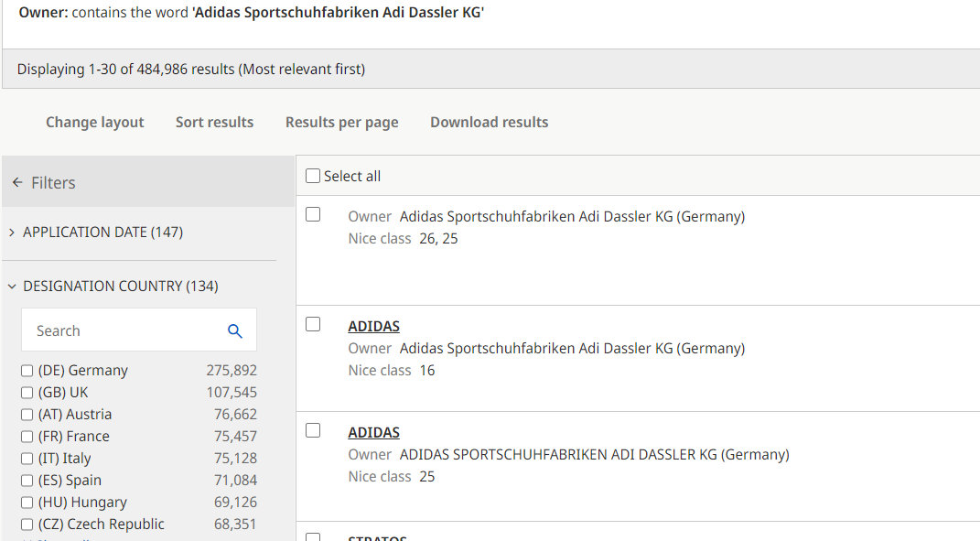The image size is (980, 541).
Task: Click the Czech Republic count 68,351
Action: (235, 524)
